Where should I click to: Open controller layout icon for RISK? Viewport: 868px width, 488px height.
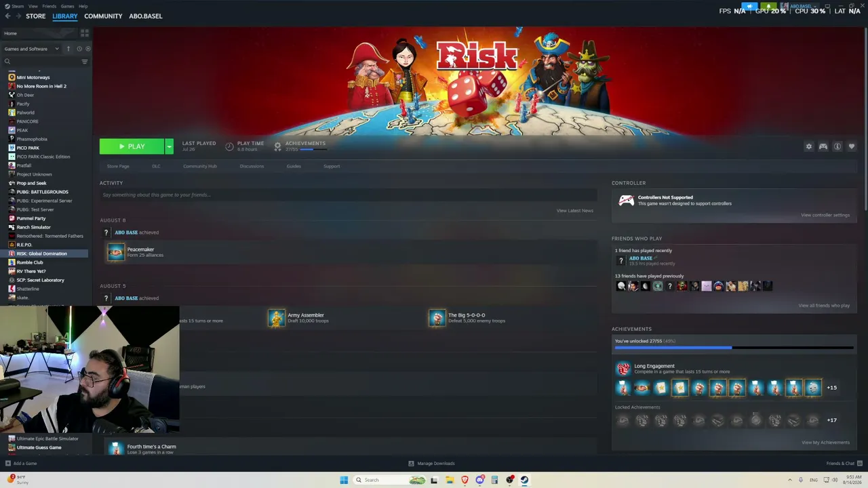click(823, 146)
